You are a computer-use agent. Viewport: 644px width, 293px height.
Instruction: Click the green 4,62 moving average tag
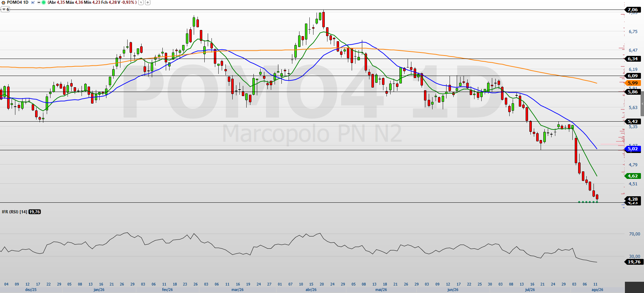click(633, 176)
